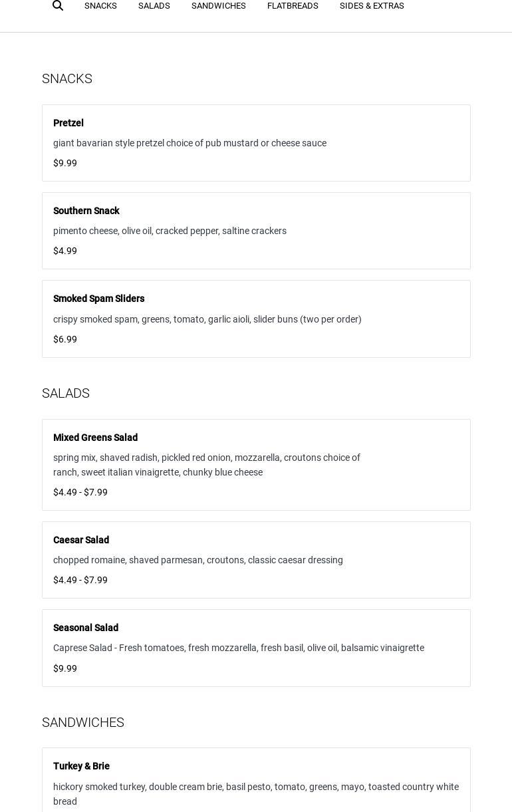Select the Southern Snack item
Image resolution: width=512 pixels, height=812 pixels.
86,211
